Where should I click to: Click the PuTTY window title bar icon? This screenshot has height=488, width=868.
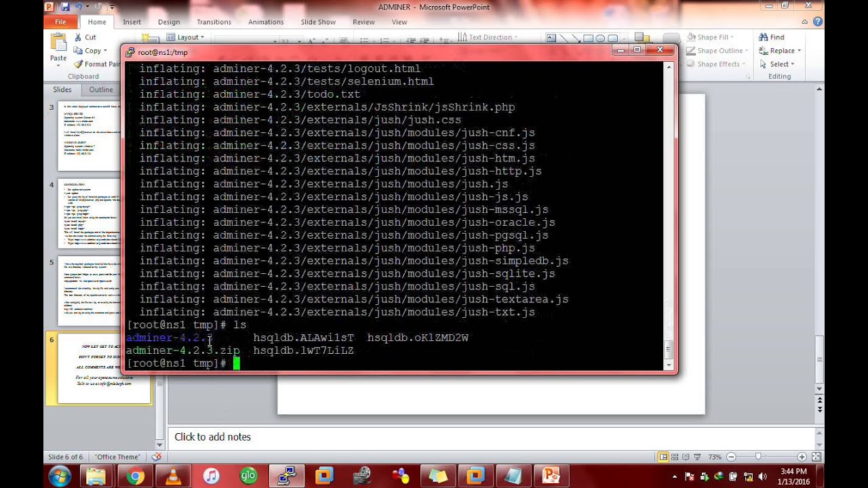click(130, 52)
